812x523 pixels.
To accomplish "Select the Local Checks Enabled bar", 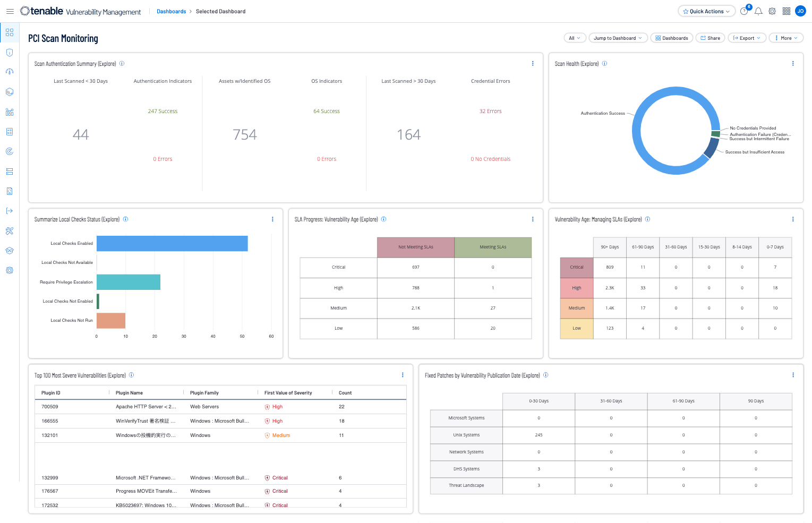I will (172, 243).
